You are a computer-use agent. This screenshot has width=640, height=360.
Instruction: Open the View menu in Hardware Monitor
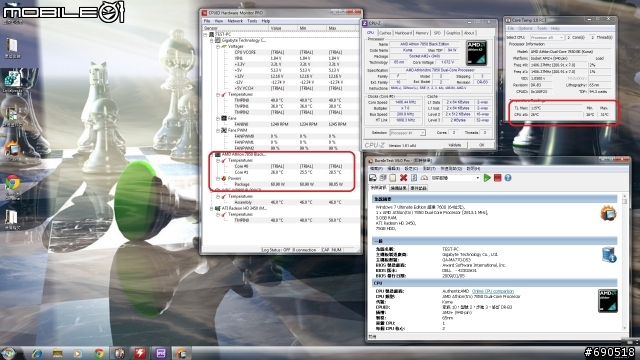click(x=219, y=21)
